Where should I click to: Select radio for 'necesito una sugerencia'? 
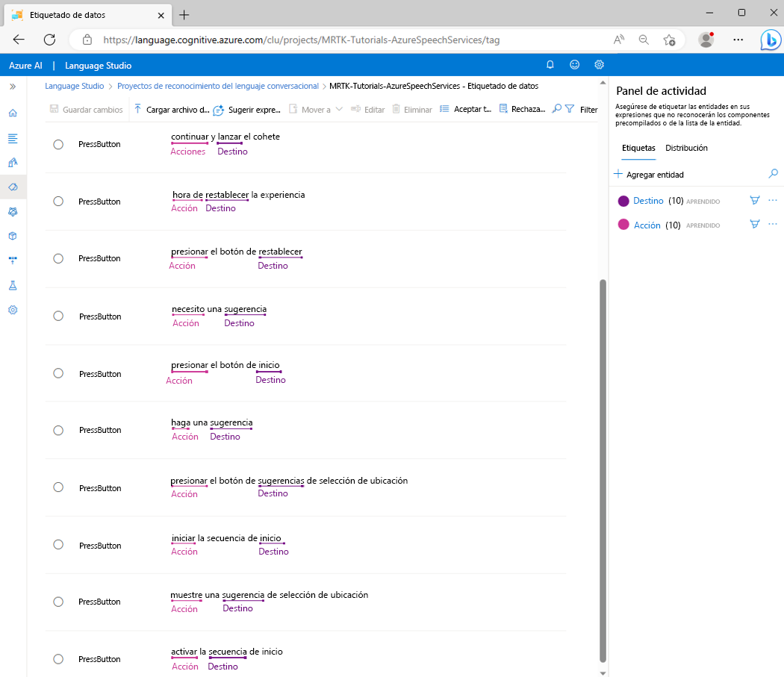[58, 316]
